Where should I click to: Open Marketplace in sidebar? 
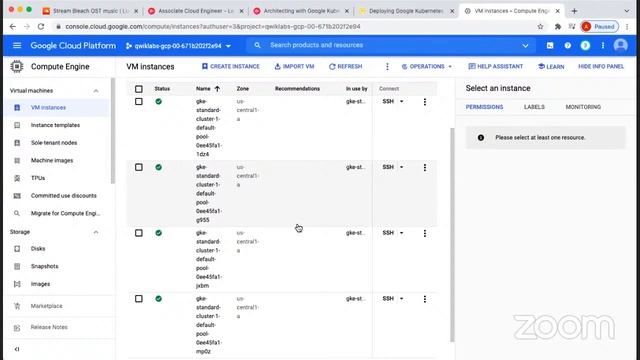click(47, 306)
